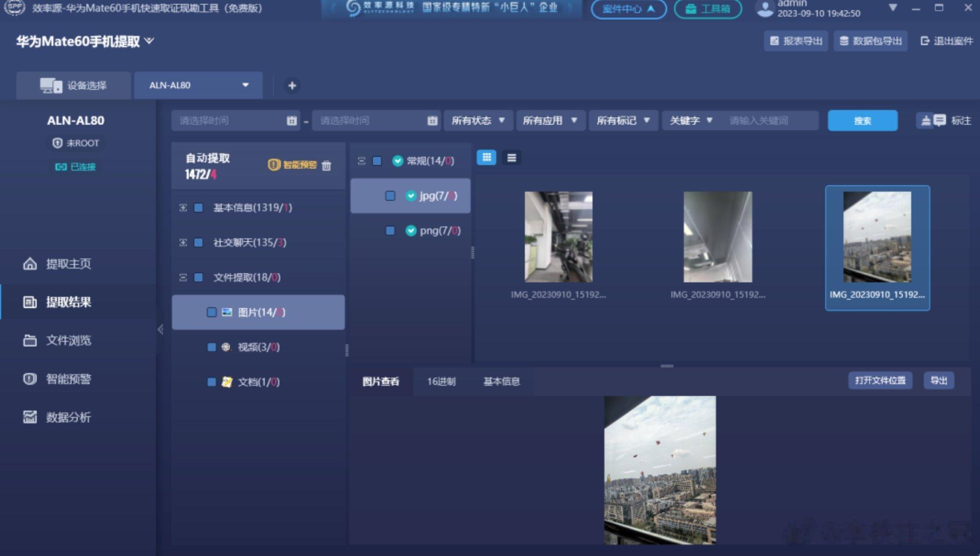980x556 pixels.
Task: Click green status check next to png
Action: pyautogui.click(x=411, y=230)
